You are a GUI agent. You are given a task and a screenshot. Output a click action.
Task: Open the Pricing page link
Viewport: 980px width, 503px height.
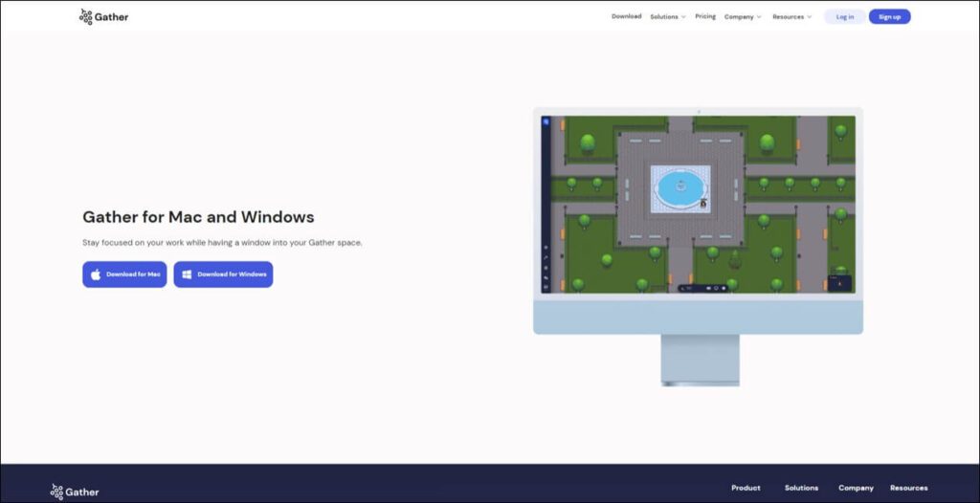click(705, 16)
